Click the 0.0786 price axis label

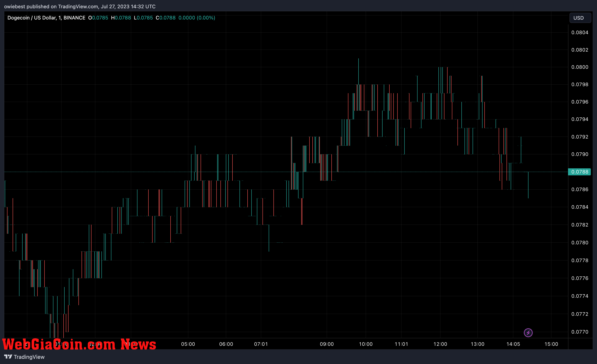[x=580, y=189]
